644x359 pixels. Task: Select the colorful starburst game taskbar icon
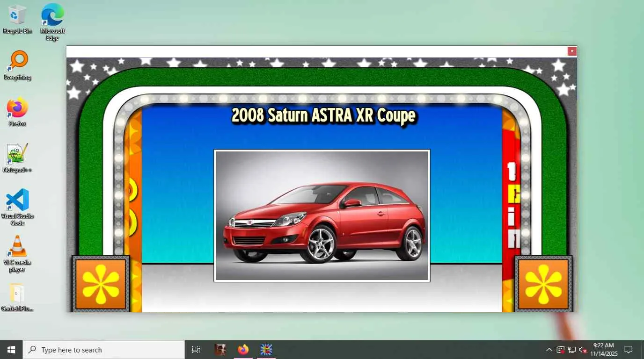[x=266, y=350]
